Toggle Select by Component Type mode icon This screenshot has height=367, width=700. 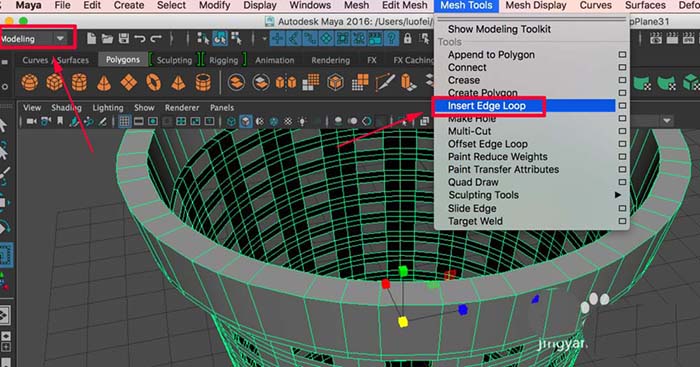(x=236, y=39)
